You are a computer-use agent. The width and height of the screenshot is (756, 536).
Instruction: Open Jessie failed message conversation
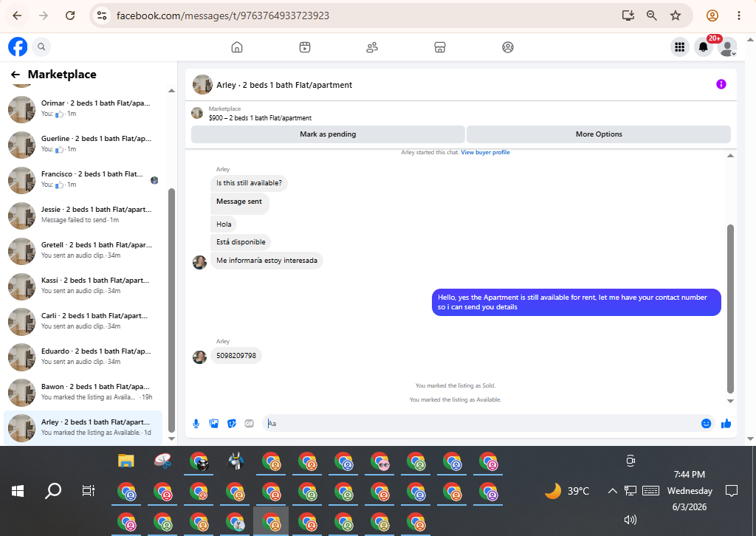click(x=83, y=216)
